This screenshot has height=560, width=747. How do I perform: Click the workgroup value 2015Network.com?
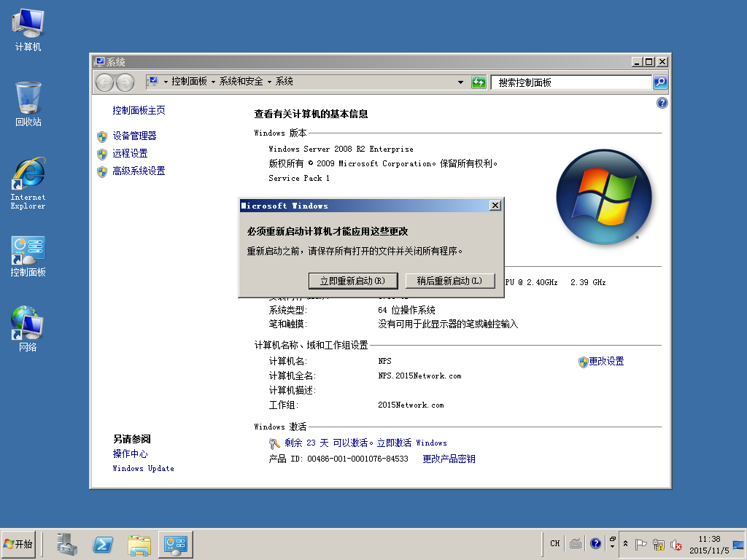click(x=411, y=405)
